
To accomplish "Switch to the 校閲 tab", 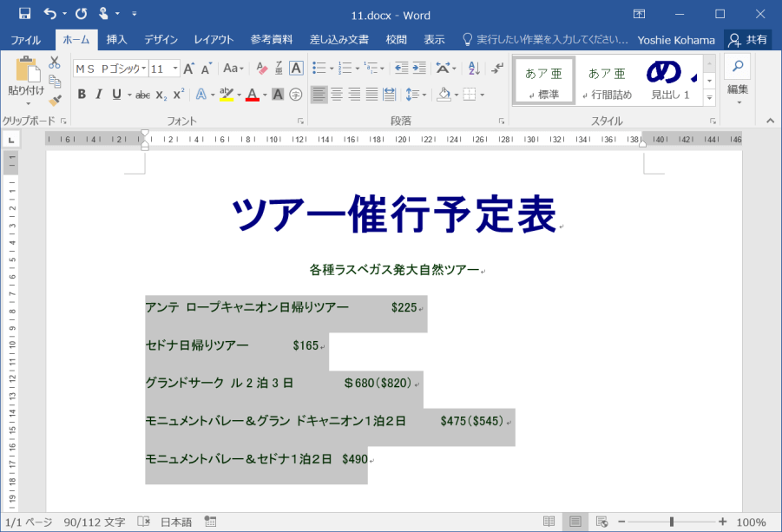I will pos(397,40).
